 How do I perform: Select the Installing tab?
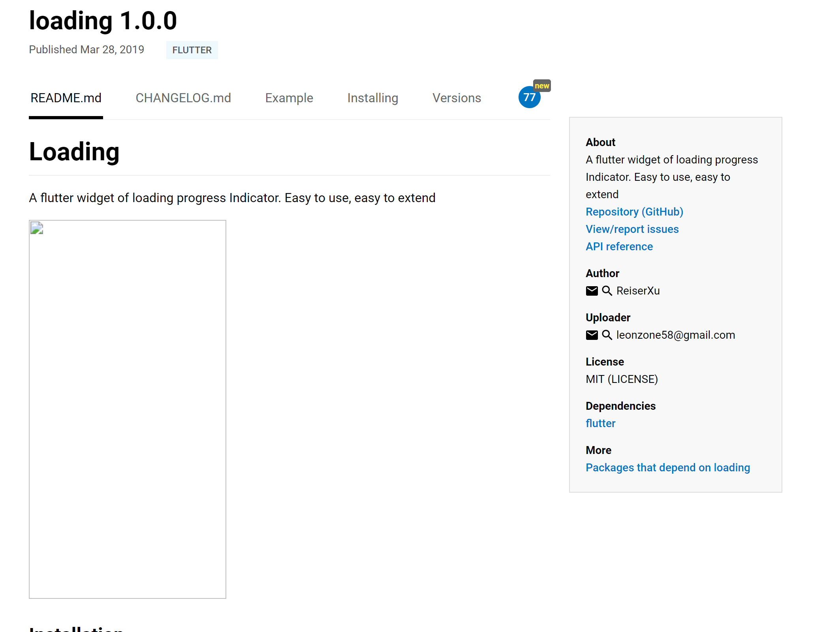click(x=372, y=98)
